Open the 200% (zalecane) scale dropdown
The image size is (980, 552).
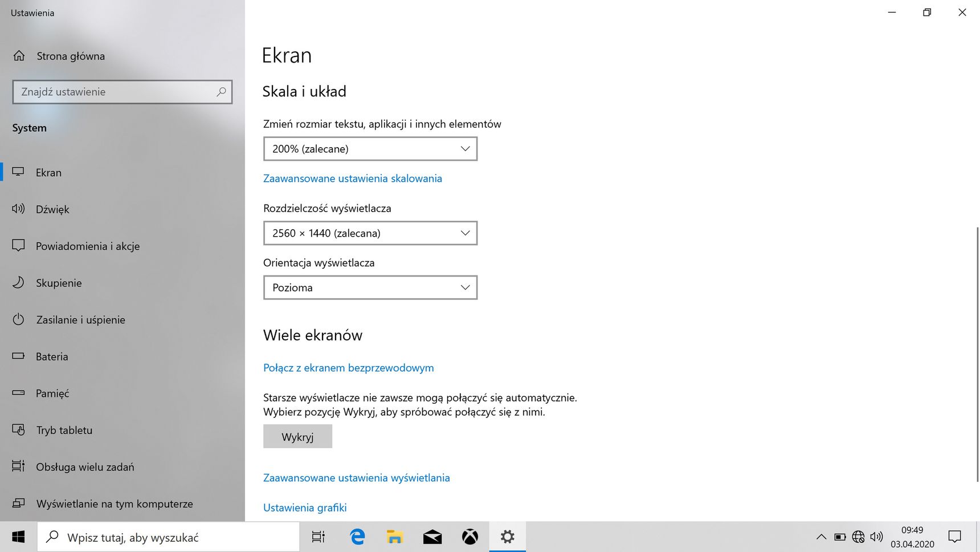(370, 149)
